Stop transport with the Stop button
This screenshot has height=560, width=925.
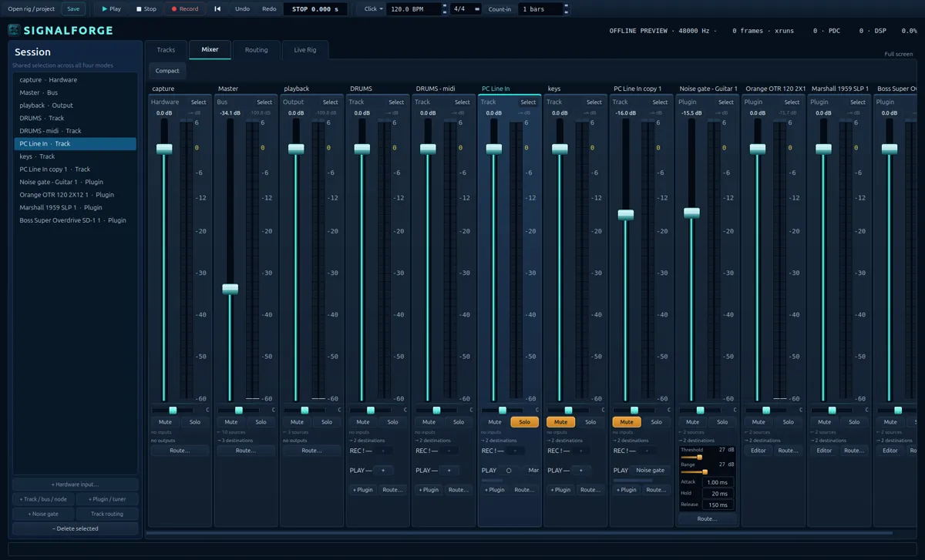tap(146, 9)
